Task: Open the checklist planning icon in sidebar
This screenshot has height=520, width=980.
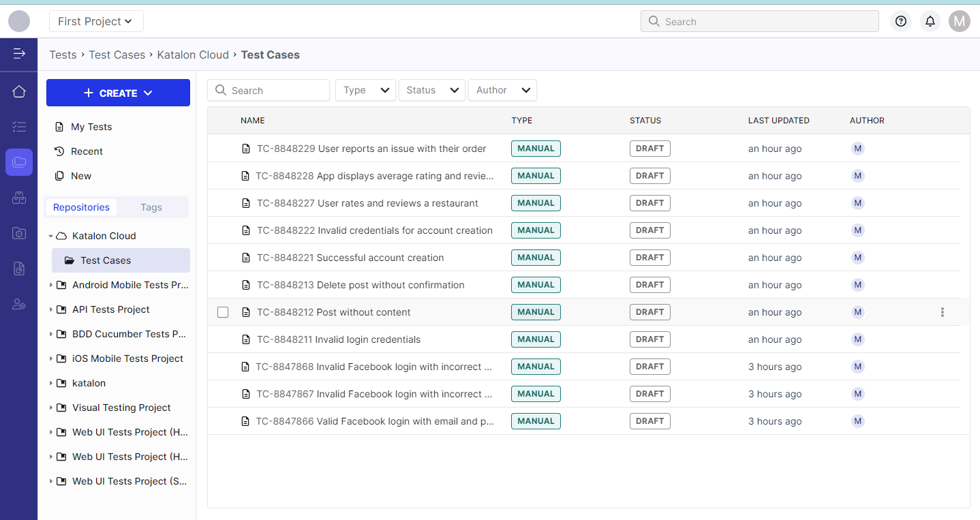Action: (19, 127)
